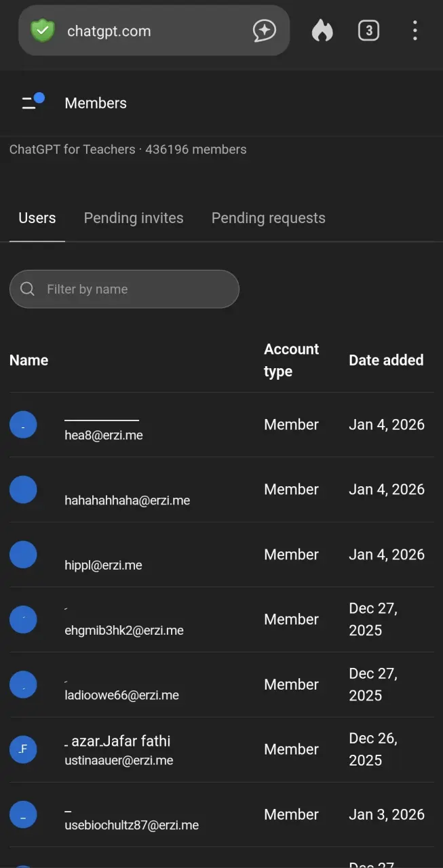Viewport: 443px width, 868px height.
Task: Click Jan 4, 2026 date for hahahahhaha@erzi.me
Action: tap(387, 490)
